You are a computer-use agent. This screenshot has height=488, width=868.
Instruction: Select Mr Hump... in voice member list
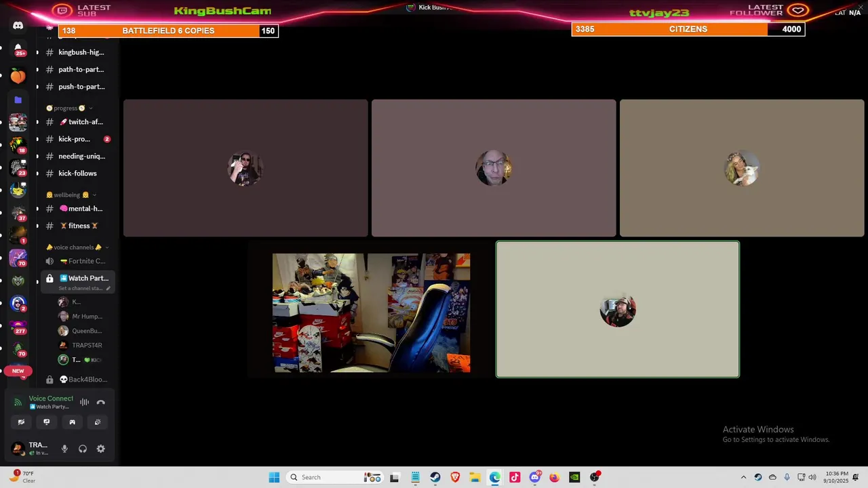(80, 317)
